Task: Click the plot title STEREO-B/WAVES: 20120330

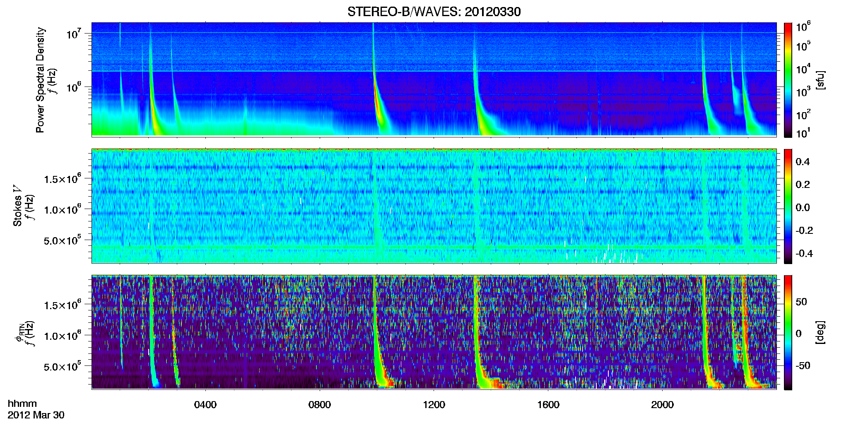Action: [x=434, y=12]
